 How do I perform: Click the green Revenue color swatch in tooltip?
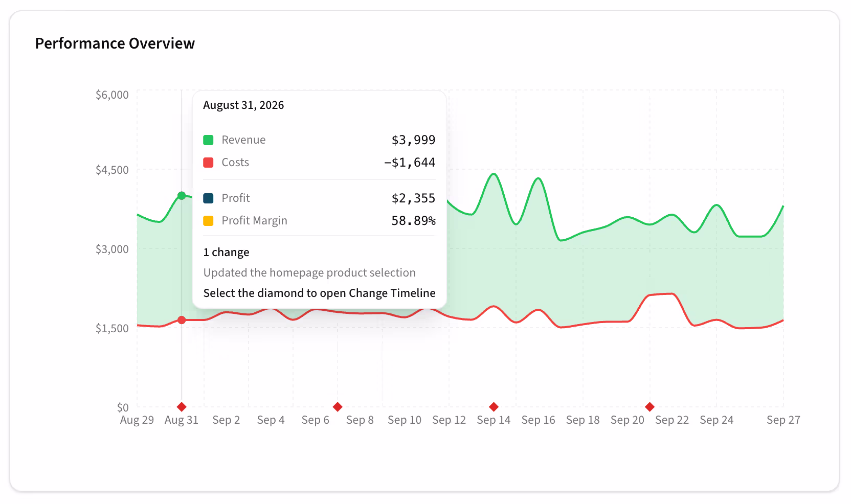coord(208,140)
